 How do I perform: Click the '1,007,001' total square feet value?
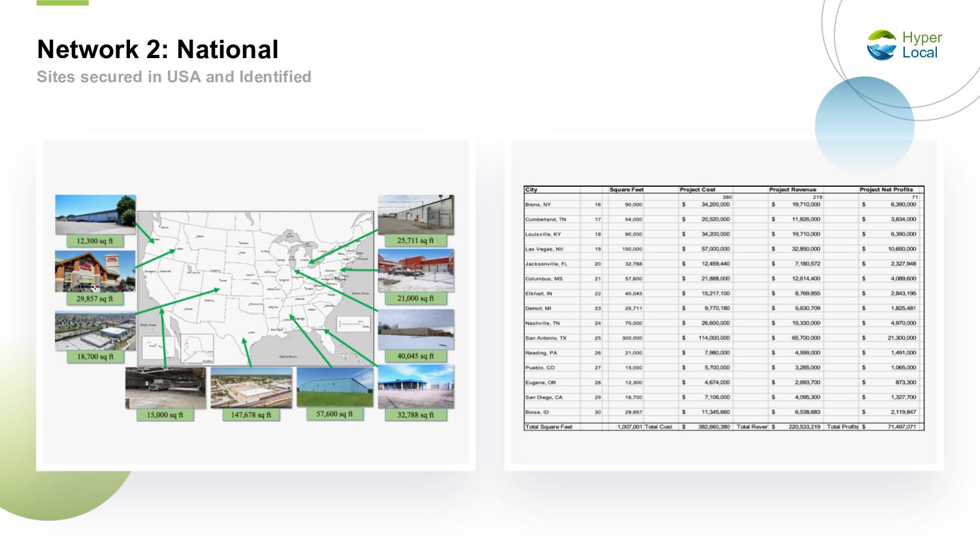[x=630, y=427]
